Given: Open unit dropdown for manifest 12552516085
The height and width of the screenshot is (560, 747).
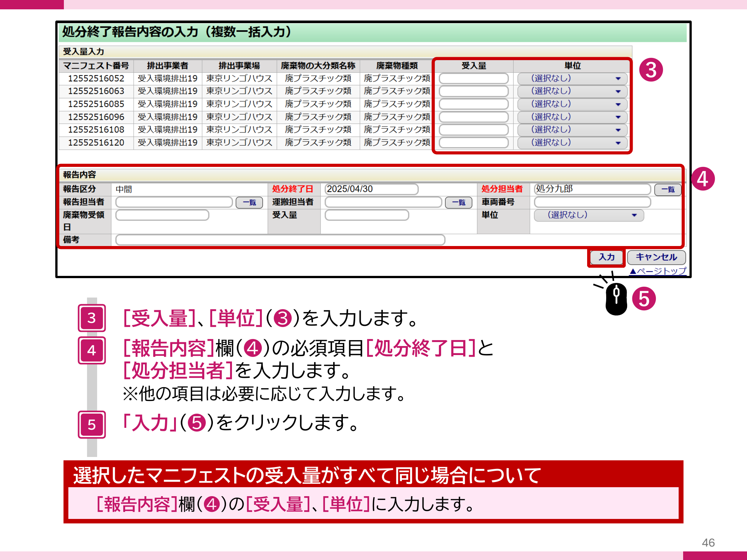Looking at the screenshot, I should tap(572, 104).
